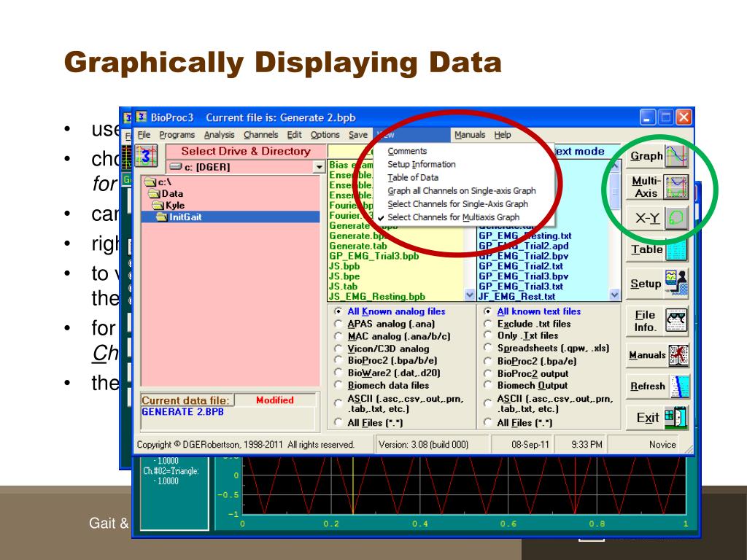Select the file GP_EMG_Trial3.bpb
747x560 pixels.
coord(374,256)
